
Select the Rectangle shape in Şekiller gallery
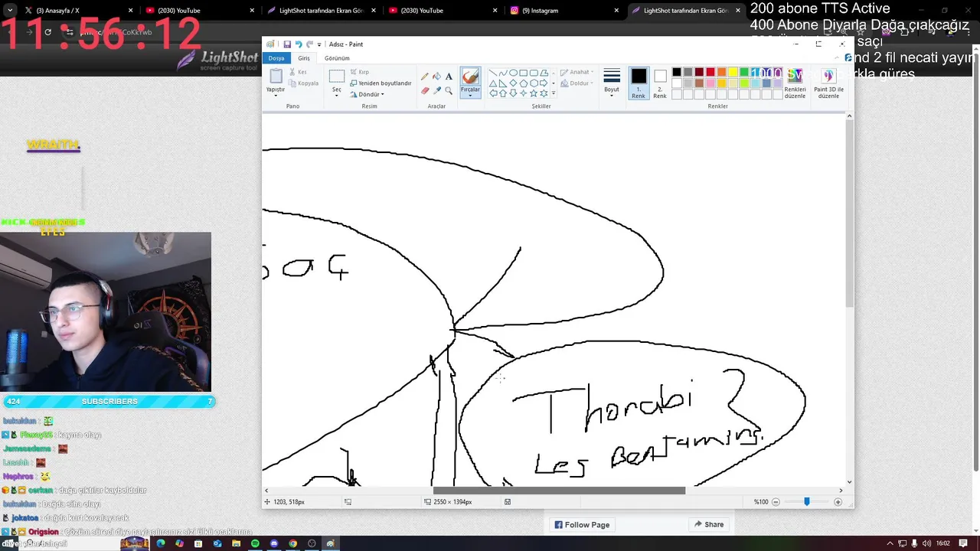(x=523, y=73)
